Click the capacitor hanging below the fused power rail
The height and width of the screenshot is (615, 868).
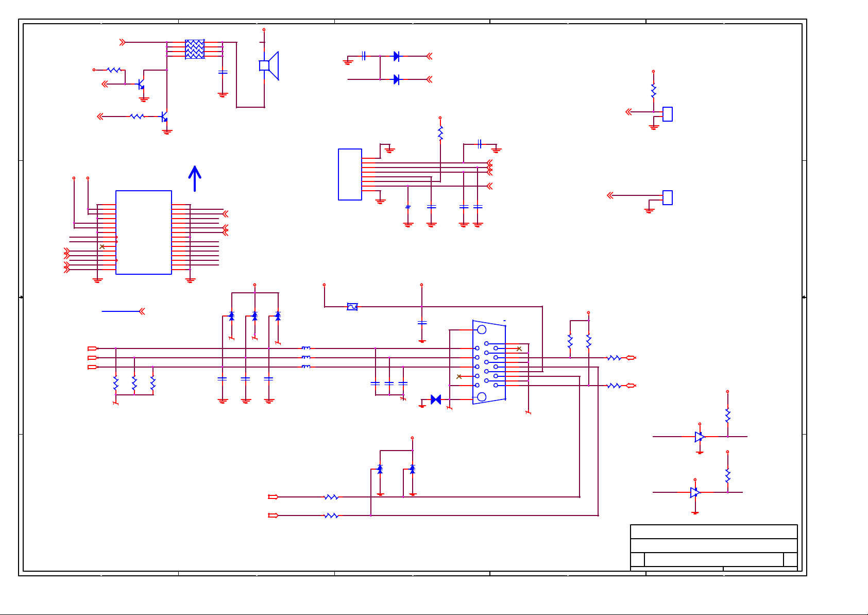(x=422, y=323)
